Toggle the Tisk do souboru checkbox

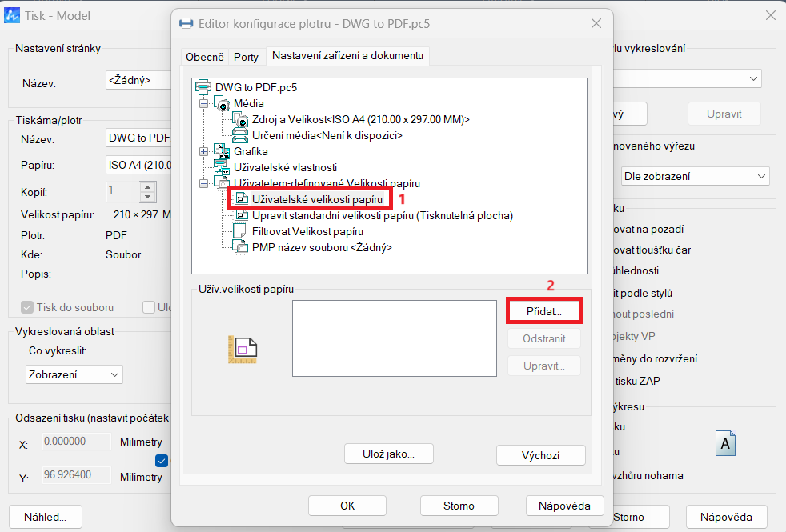(x=28, y=307)
